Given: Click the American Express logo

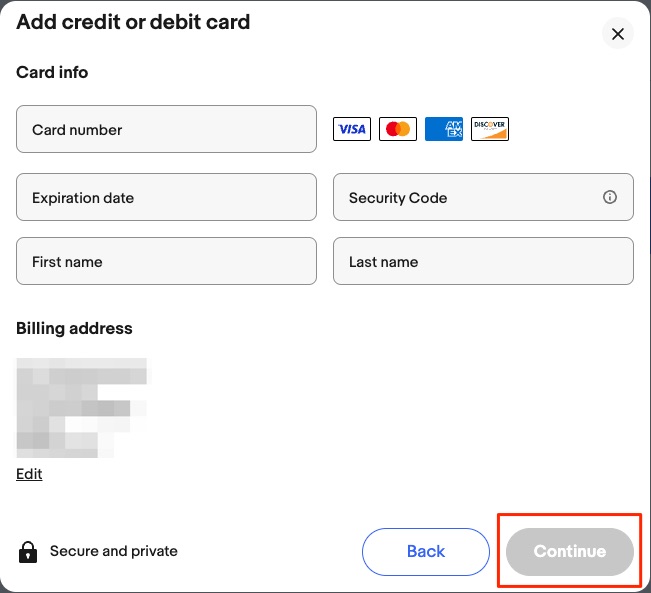Looking at the screenshot, I should [x=444, y=129].
